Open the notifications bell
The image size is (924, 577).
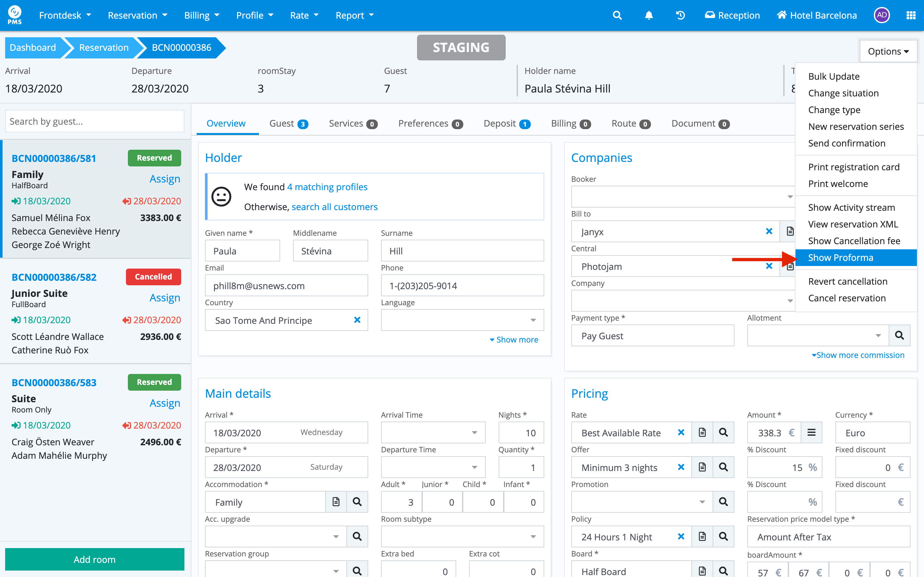649,15
